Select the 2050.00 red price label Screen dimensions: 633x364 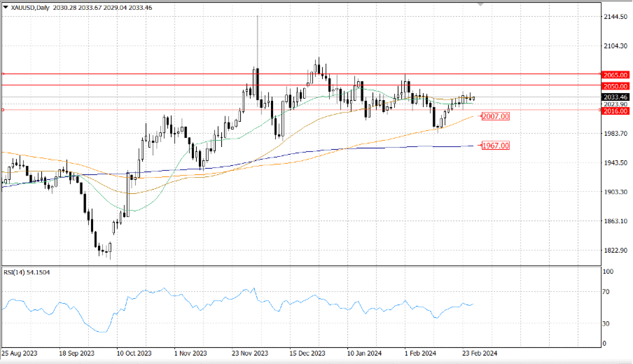pos(615,86)
